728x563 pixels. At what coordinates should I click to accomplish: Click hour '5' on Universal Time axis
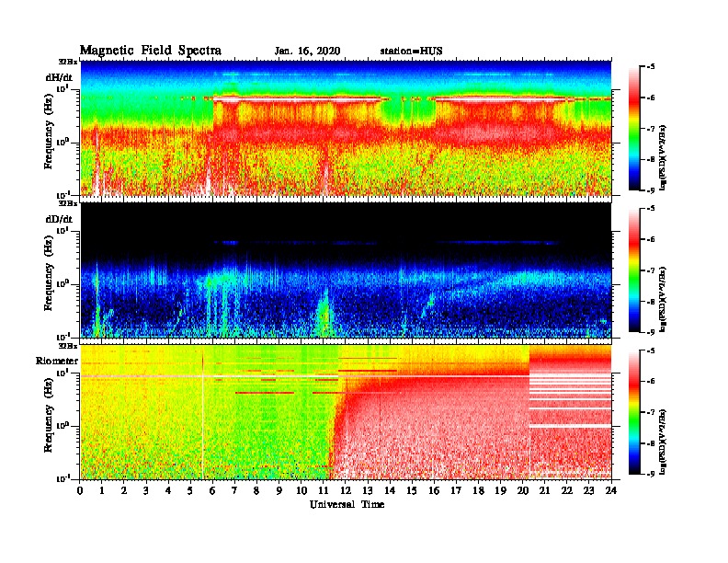pos(190,490)
